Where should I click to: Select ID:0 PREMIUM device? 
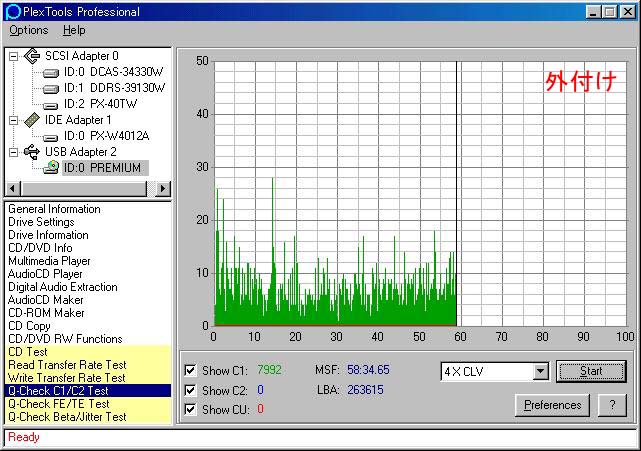(x=105, y=168)
